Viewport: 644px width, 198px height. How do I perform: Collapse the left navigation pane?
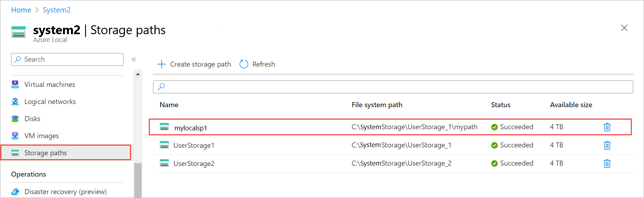134,59
